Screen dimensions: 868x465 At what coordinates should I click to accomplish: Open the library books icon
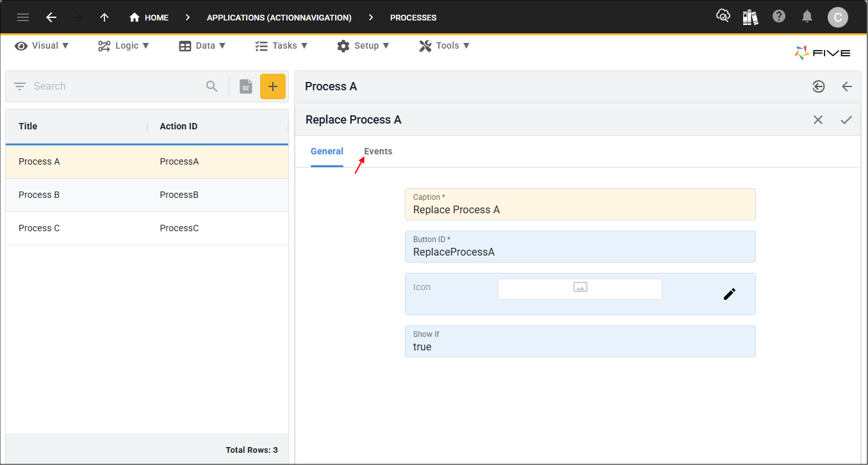(x=750, y=17)
